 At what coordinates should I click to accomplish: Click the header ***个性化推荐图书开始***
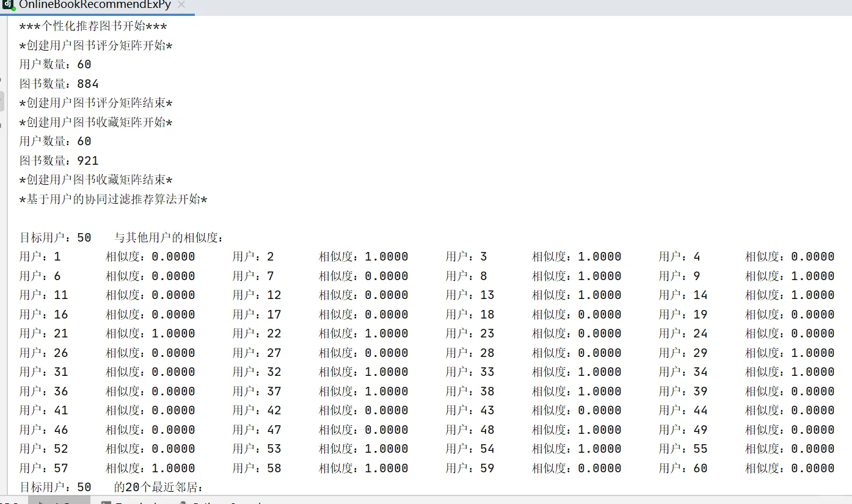[x=93, y=26]
